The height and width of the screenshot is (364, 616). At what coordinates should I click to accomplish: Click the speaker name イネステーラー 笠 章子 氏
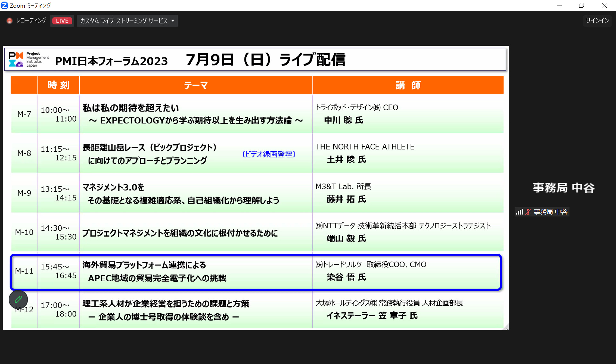372,316
